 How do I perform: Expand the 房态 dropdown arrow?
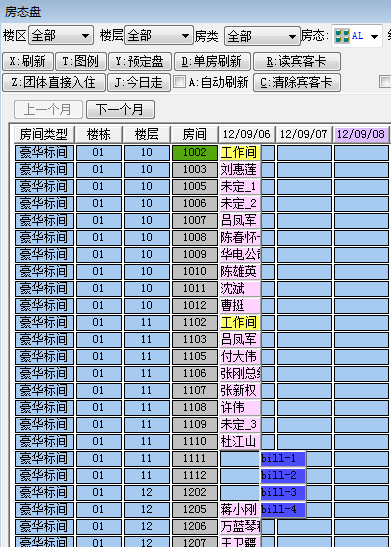tap(374, 36)
